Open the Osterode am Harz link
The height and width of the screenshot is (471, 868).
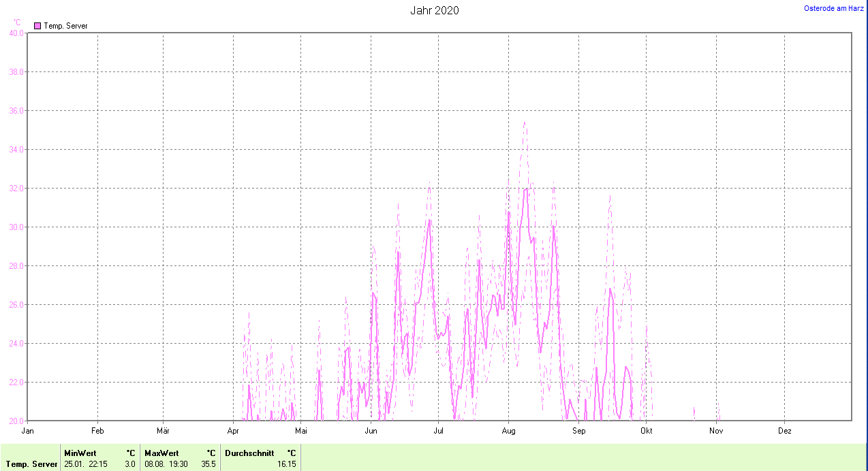tap(834, 8)
